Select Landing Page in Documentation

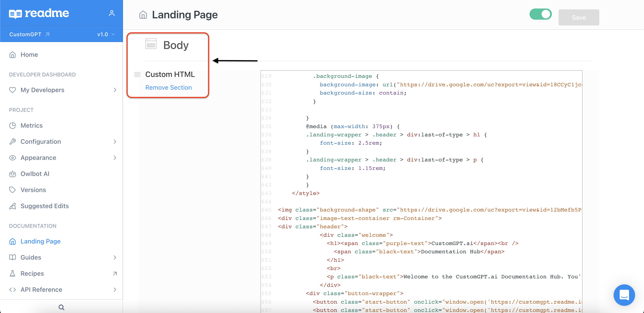tap(40, 241)
